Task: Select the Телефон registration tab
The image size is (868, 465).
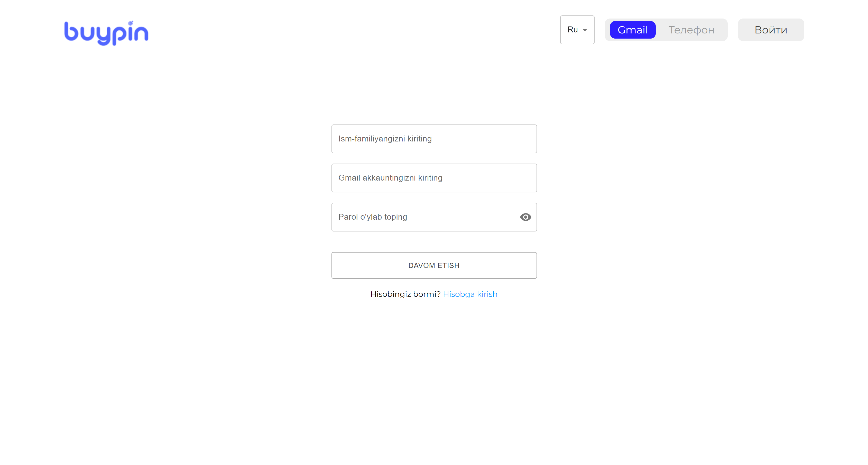Action: (691, 30)
